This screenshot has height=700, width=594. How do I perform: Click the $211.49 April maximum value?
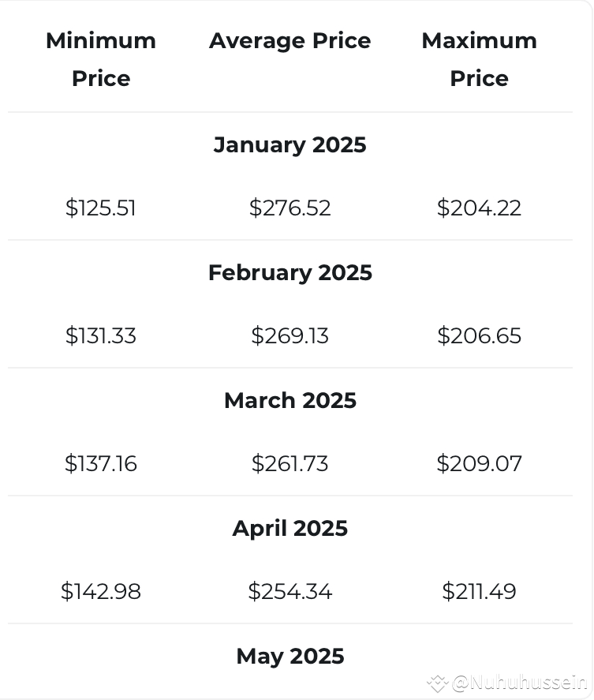[480, 591]
